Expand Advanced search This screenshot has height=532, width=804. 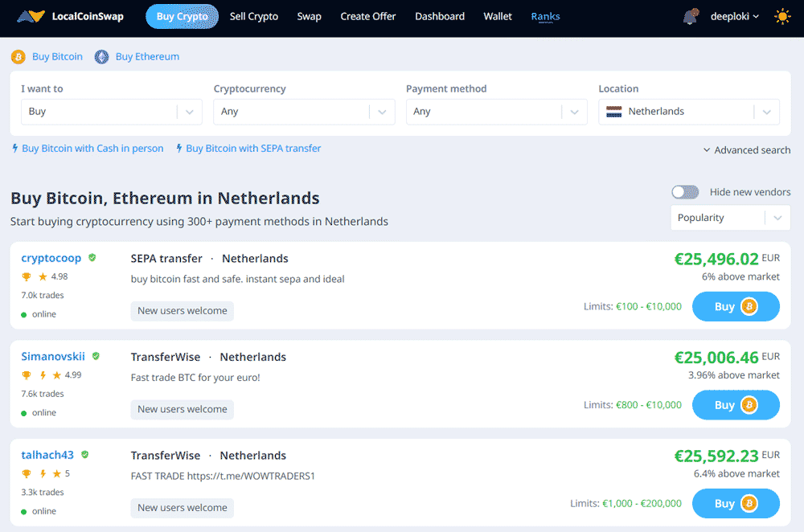click(x=747, y=150)
